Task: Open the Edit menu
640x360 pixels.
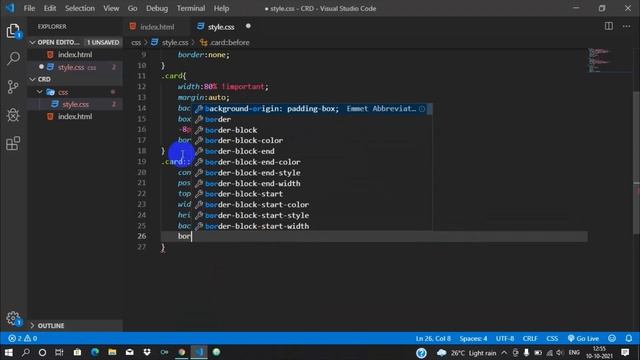Action: [50, 8]
